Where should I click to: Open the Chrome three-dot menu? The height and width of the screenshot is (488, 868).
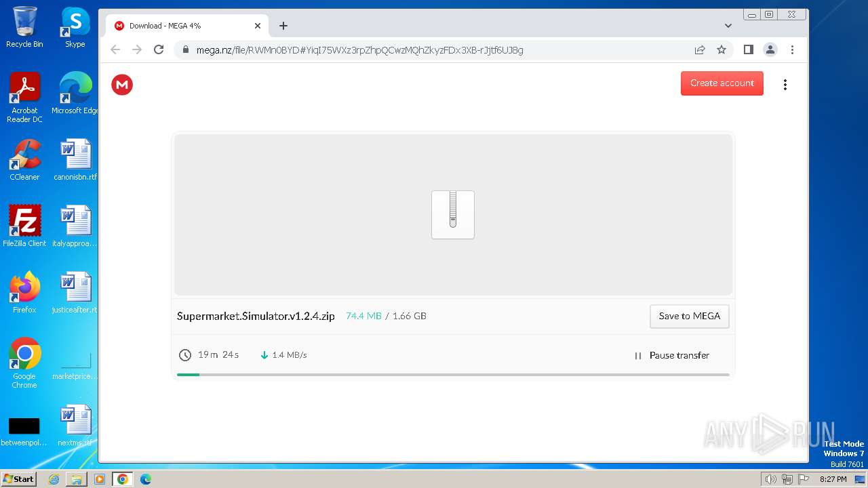(x=792, y=49)
